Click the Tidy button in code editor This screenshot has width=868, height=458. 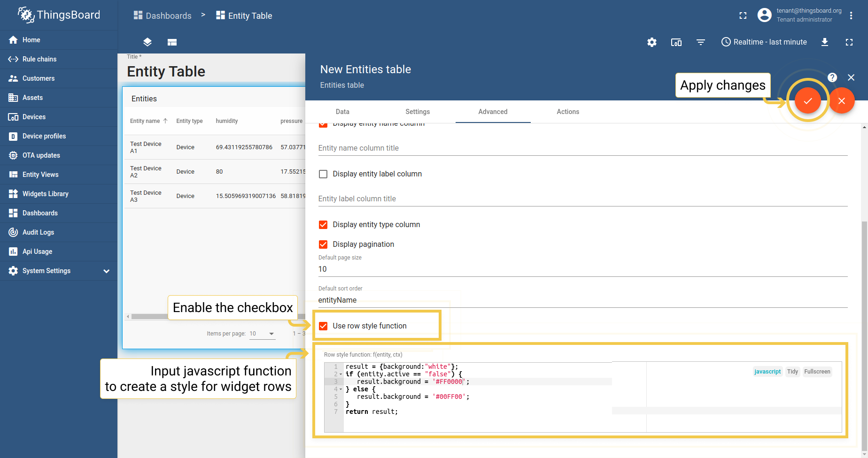coord(792,372)
